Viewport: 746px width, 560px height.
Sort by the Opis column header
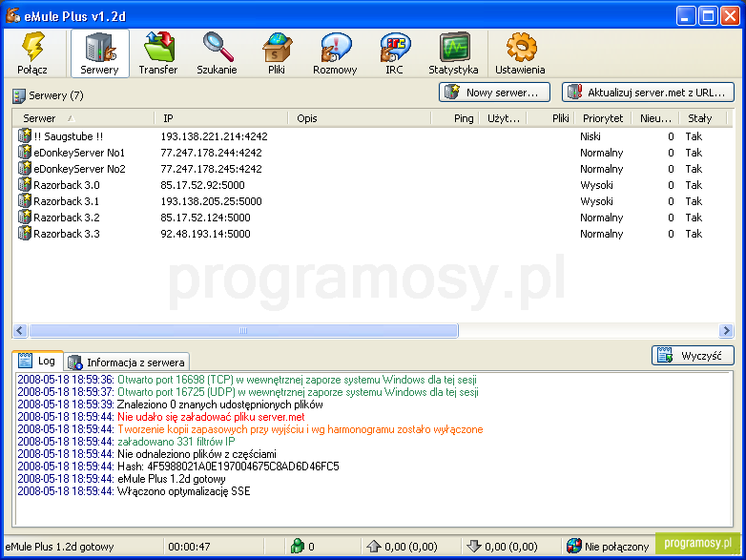pos(360,118)
